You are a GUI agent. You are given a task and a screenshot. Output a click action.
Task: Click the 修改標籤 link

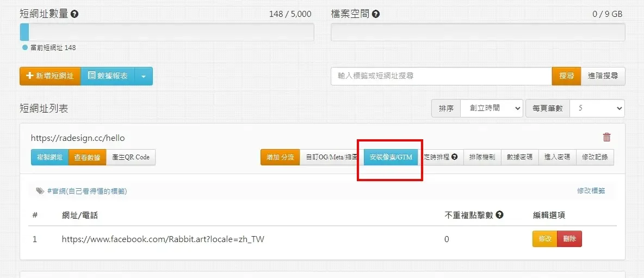(591, 191)
